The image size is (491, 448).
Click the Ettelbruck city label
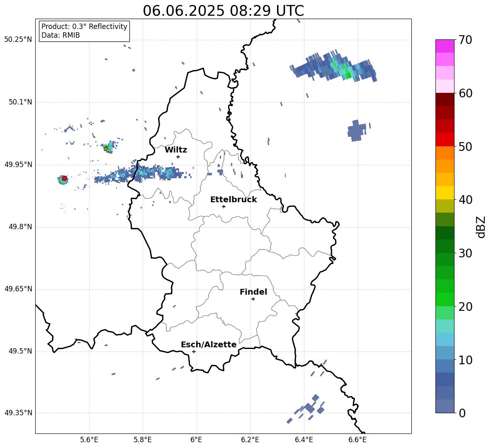pyautogui.click(x=233, y=200)
